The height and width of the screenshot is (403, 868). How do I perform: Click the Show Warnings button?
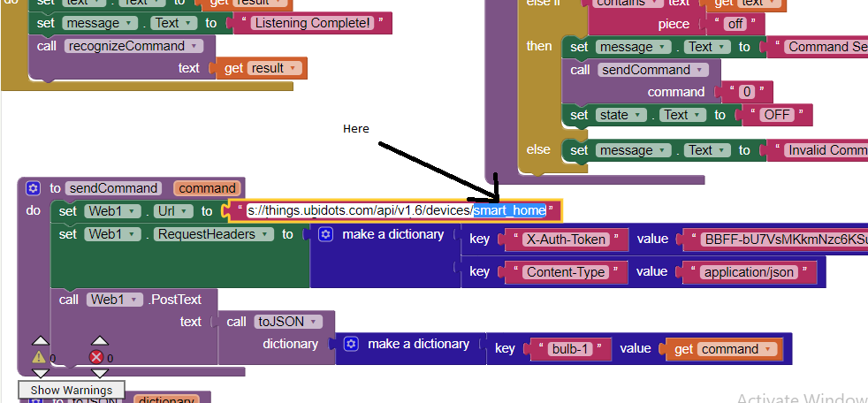pyautogui.click(x=72, y=390)
